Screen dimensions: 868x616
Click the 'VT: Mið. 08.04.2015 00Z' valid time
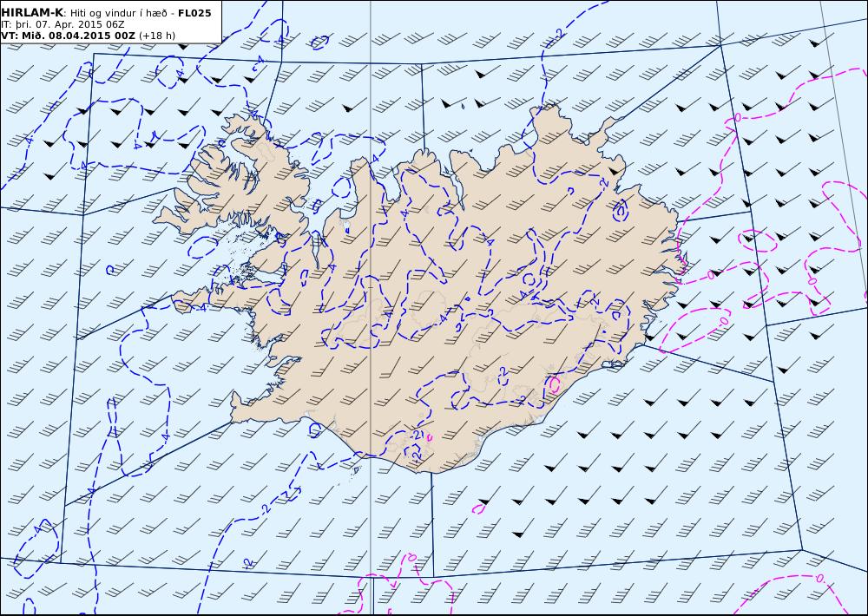[x=68, y=36]
